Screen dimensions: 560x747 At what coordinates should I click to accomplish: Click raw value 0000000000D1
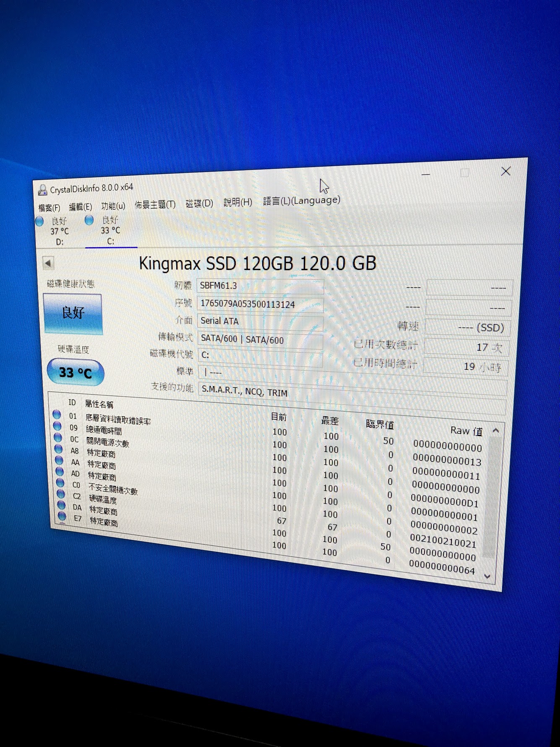point(445,501)
